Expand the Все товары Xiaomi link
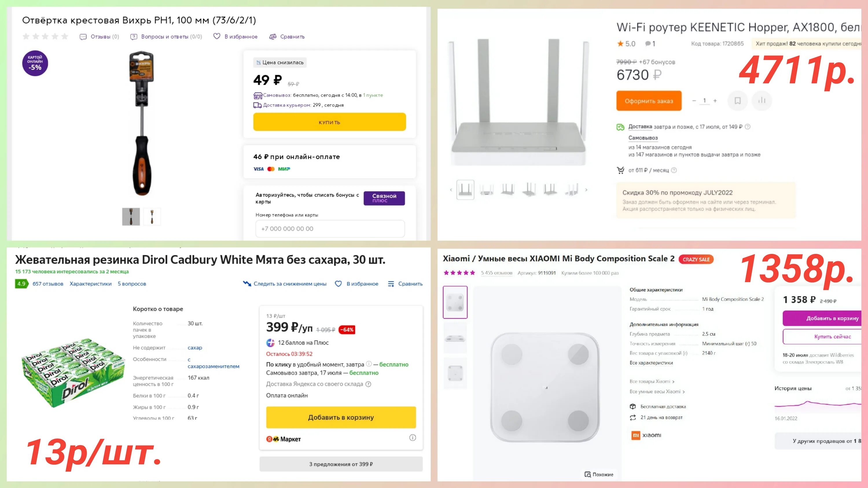 point(652,381)
